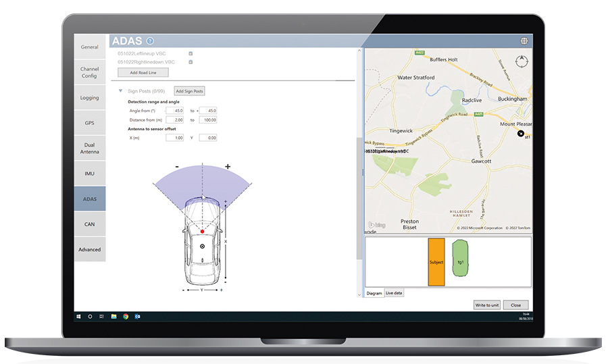Viewport: 608px width, 364px height.
Task: Collapse the Sign Posts section
Action: [120, 90]
